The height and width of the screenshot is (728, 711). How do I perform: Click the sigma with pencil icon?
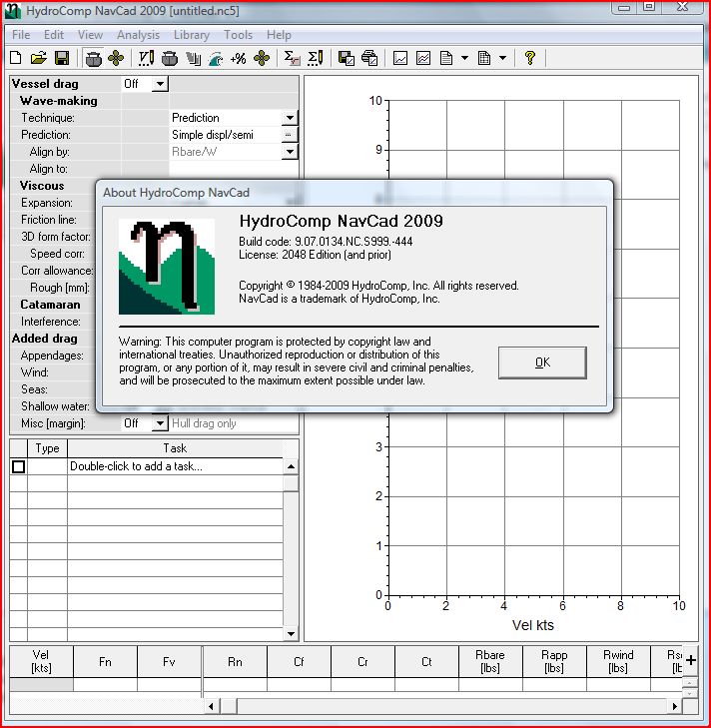coord(316,58)
